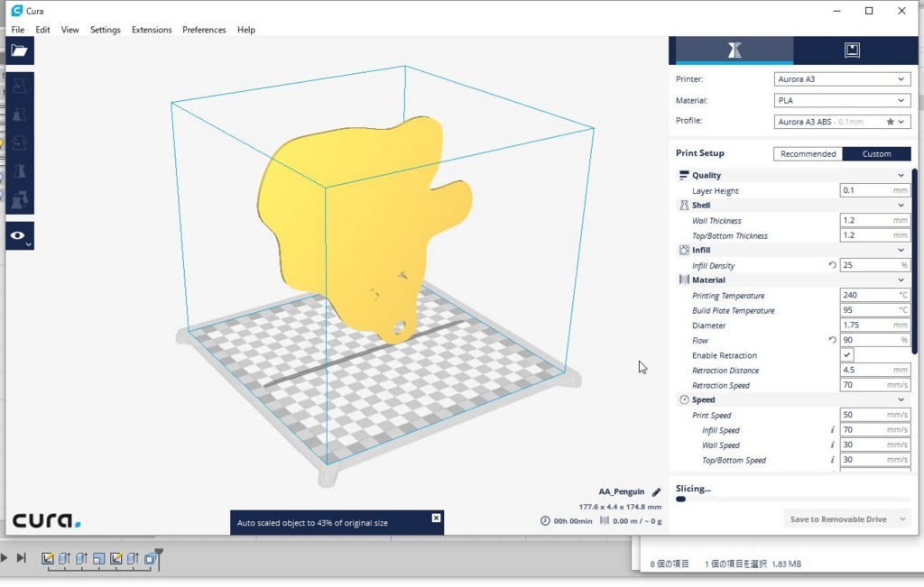Switch to the Prepare tab icon
924x587 pixels.
click(x=735, y=50)
